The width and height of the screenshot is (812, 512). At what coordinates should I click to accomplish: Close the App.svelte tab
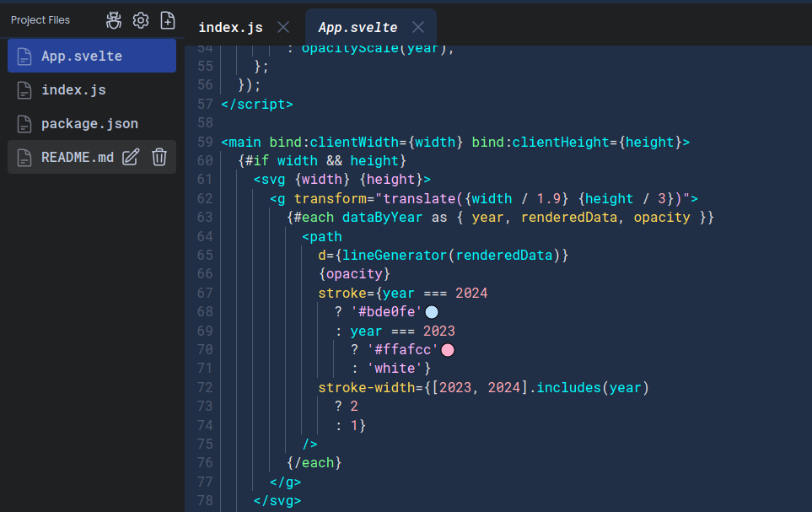point(418,28)
